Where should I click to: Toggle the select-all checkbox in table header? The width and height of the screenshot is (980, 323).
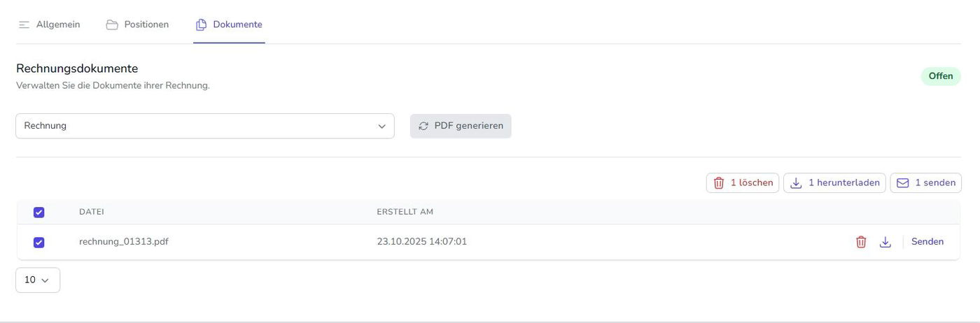coord(39,213)
